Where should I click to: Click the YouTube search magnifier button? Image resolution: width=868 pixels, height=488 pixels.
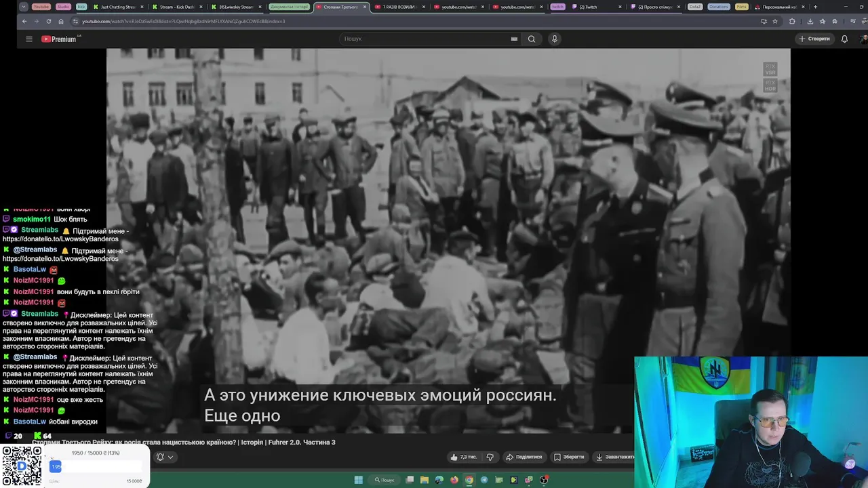(x=532, y=39)
